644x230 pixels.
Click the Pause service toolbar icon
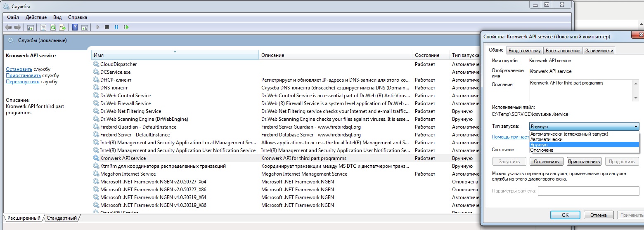pyautogui.click(x=116, y=27)
